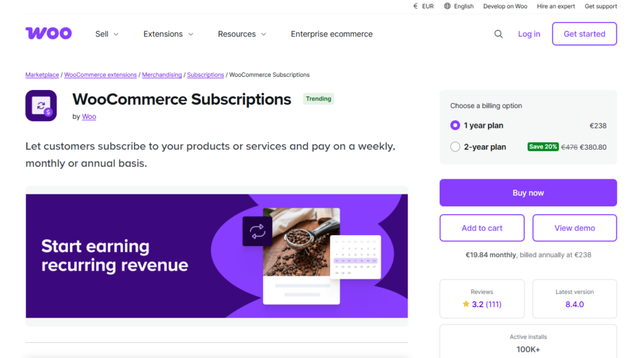Select the 1 year plan option
Image resolution: width=644 pixels, height=358 pixels.
pos(455,125)
